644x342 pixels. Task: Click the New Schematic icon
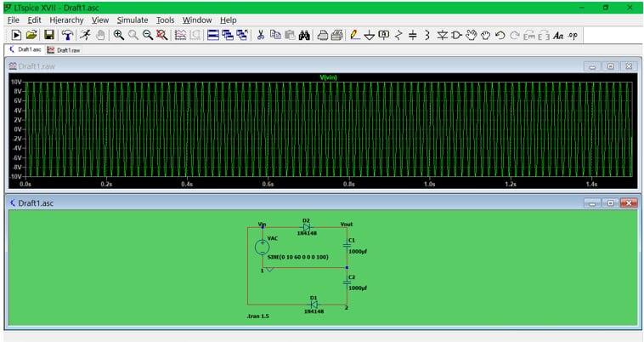(x=16, y=36)
